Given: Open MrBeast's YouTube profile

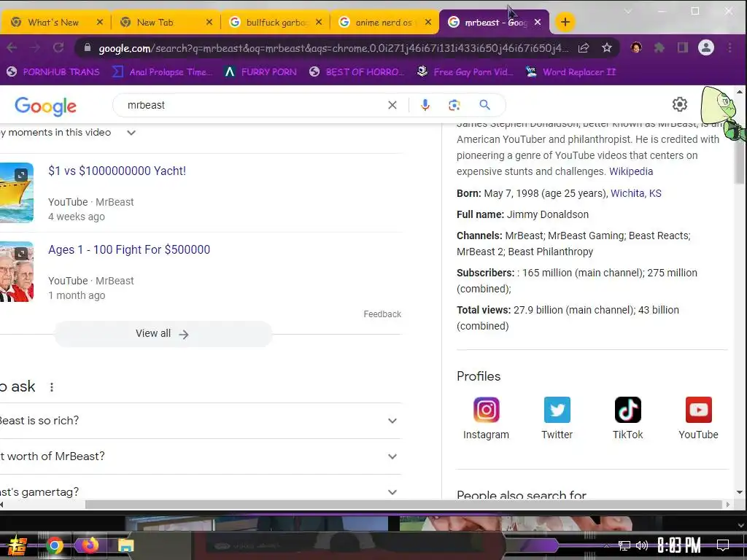Looking at the screenshot, I should coord(698,418).
